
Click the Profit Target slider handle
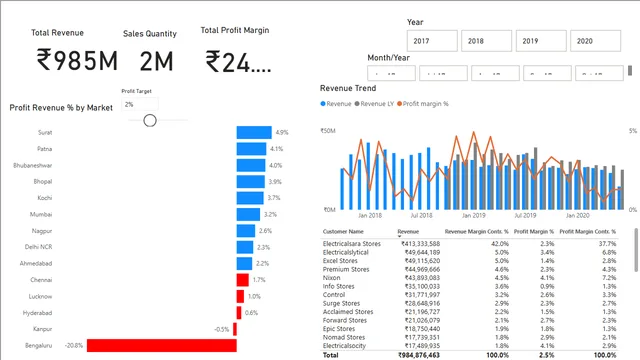pyautogui.click(x=150, y=120)
